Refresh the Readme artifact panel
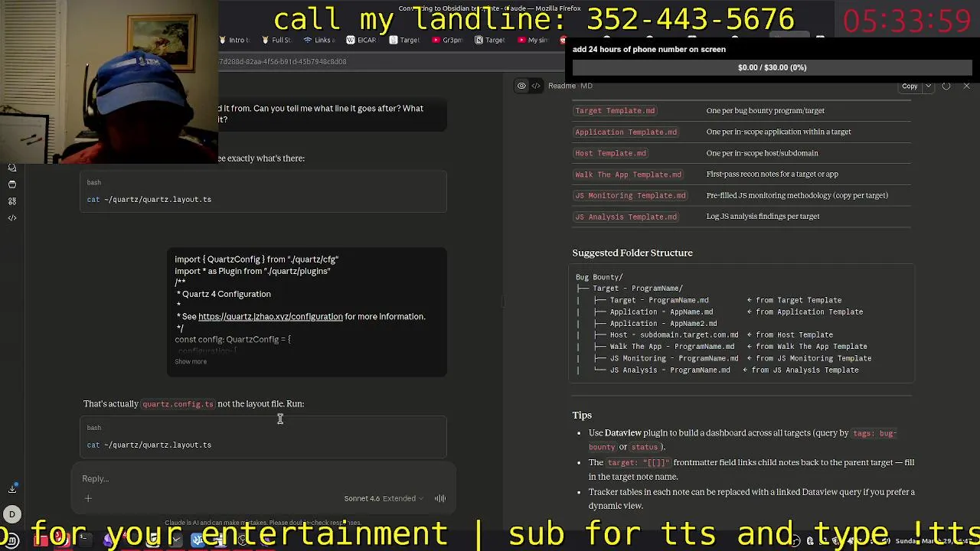 pyautogui.click(x=946, y=86)
